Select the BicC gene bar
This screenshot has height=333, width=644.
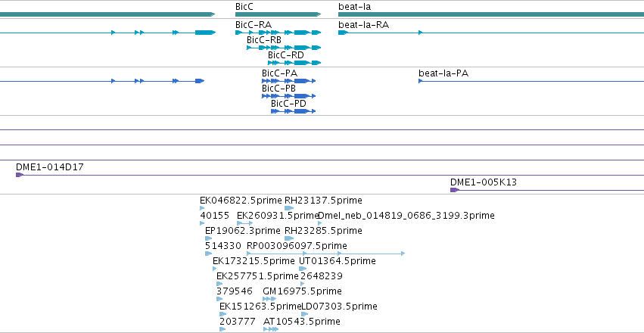[278, 14]
